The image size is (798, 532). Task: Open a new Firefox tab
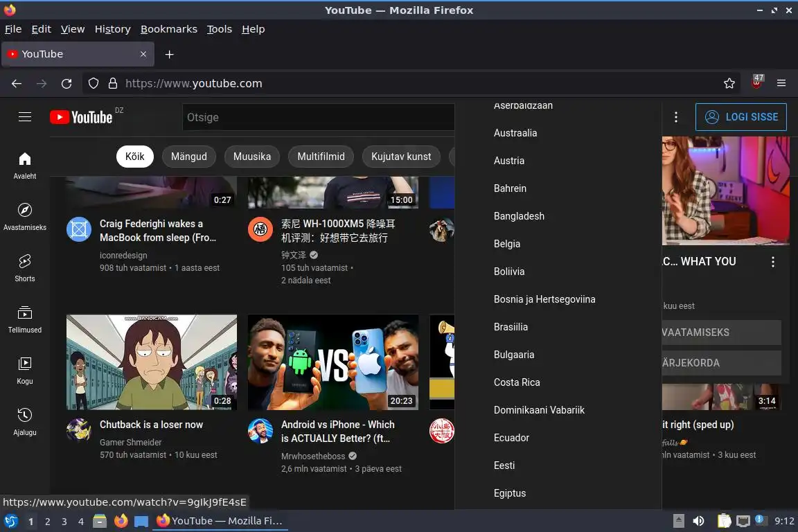tap(170, 55)
